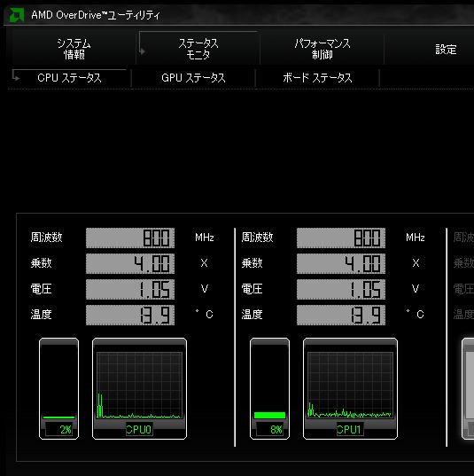Click the 8% usage percentage text
The image size is (474, 476).
coord(276,430)
